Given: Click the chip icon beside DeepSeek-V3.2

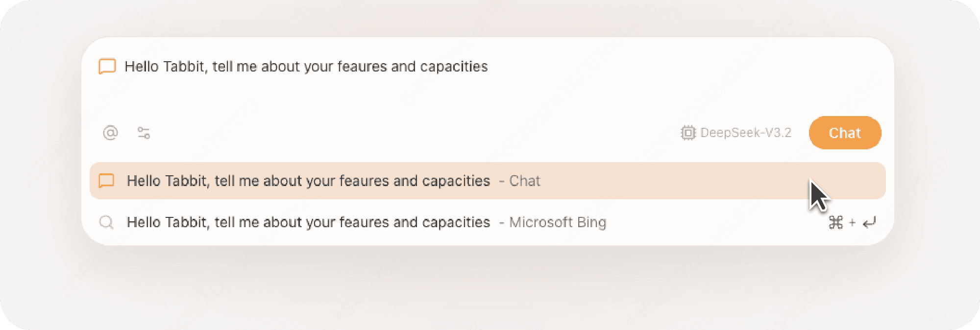Looking at the screenshot, I should tap(688, 133).
